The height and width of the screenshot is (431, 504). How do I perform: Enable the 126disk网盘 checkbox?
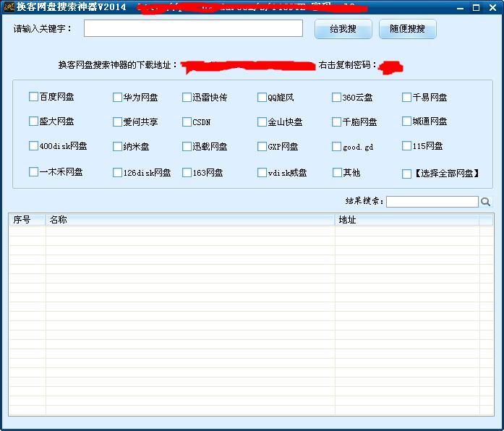point(117,173)
